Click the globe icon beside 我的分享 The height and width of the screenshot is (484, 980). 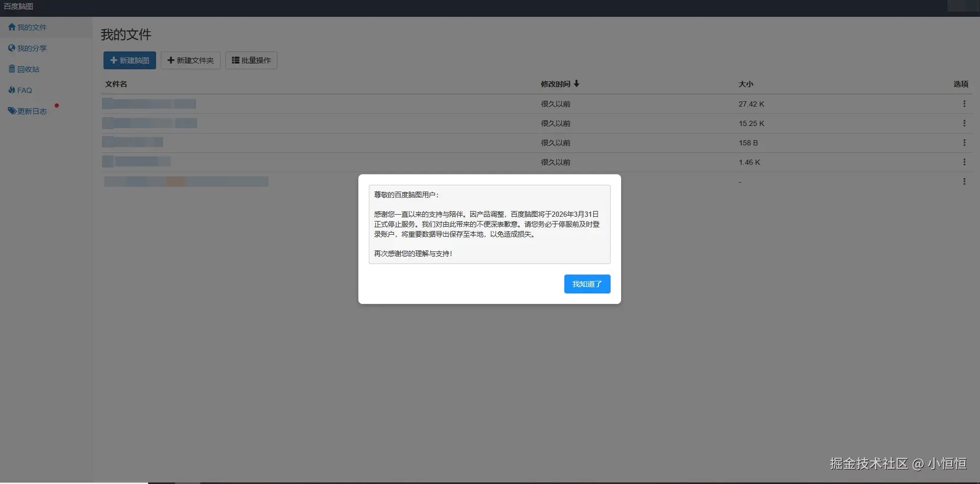click(x=12, y=48)
